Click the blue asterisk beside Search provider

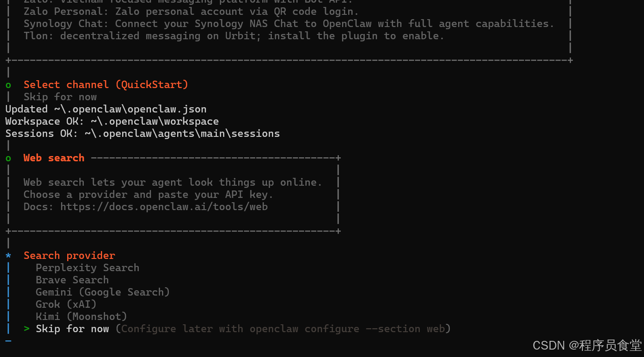(8, 256)
